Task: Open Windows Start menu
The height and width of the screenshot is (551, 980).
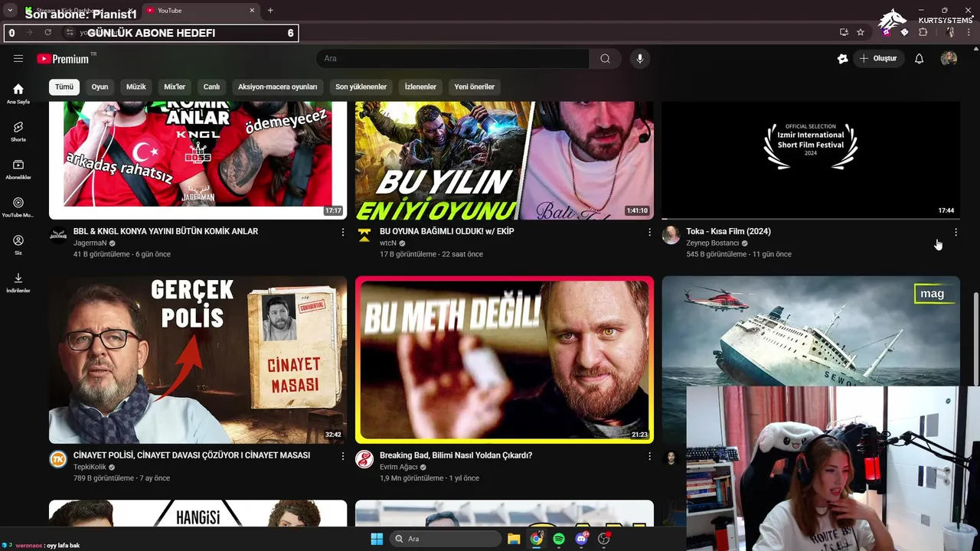Action: (x=377, y=539)
